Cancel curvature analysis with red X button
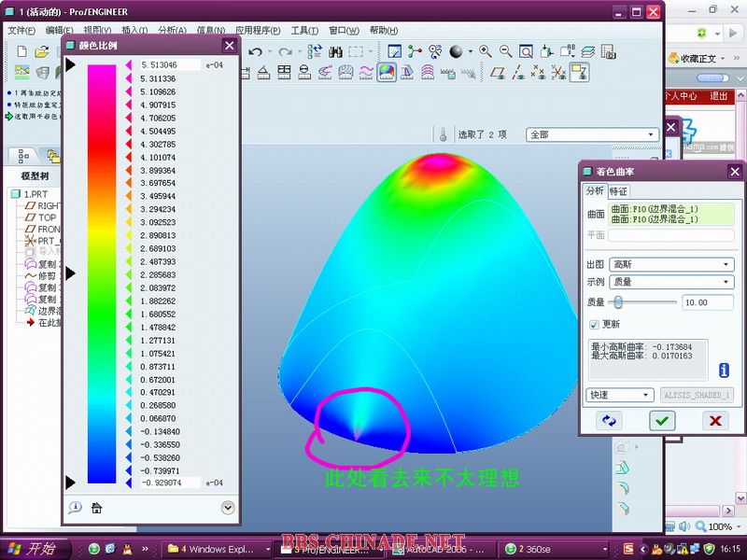Image resolution: width=747 pixels, height=560 pixels. pos(715,421)
